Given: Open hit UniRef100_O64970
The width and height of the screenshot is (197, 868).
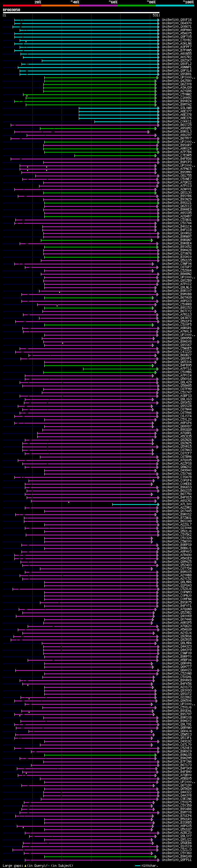Looking at the screenshot, I should pyautogui.click(x=177, y=23).
